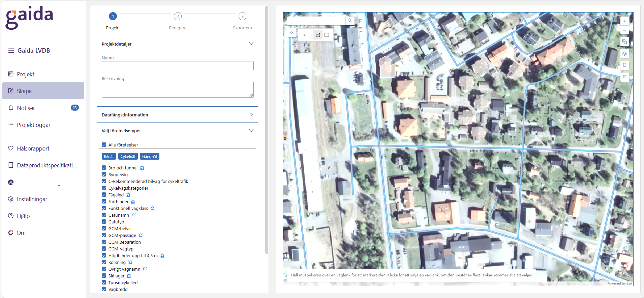Go to Notiser in the sidebar
644x298 pixels.
[26, 108]
